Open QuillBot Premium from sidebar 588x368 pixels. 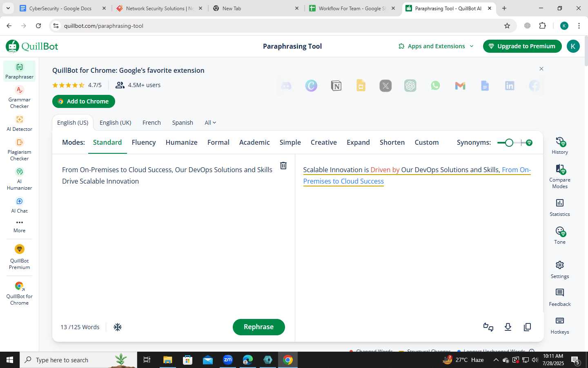point(19,257)
